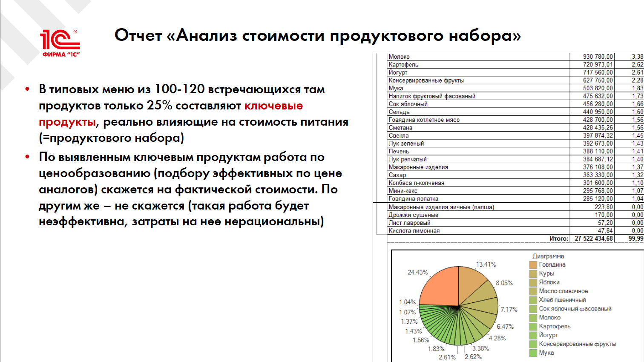Screen dimensions: 644x362
Task: Click the Яблоки legend color swatch
Action: point(533,282)
